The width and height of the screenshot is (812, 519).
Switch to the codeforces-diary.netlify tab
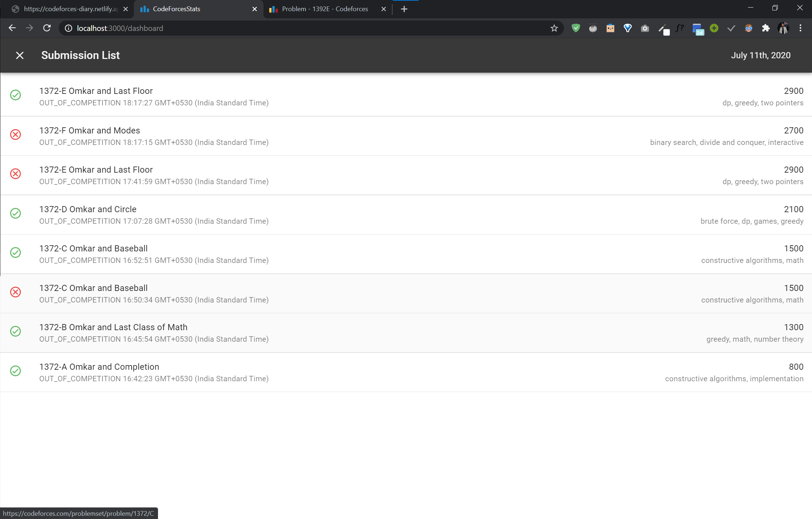pyautogui.click(x=70, y=9)
